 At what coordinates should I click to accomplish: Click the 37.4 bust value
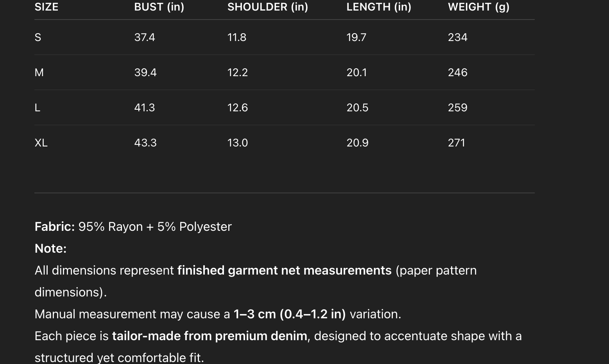click(145, 37)
